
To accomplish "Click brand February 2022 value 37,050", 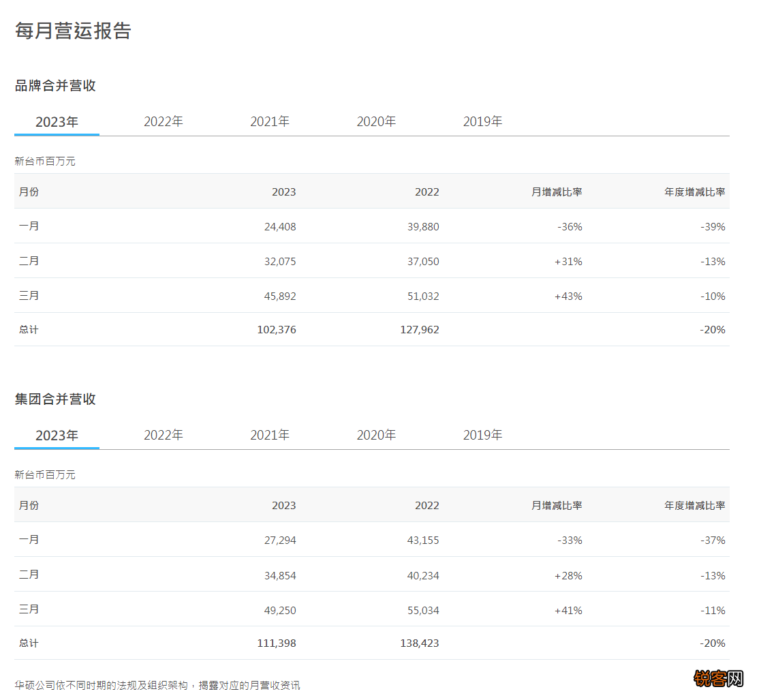I will tap(423, 261).
